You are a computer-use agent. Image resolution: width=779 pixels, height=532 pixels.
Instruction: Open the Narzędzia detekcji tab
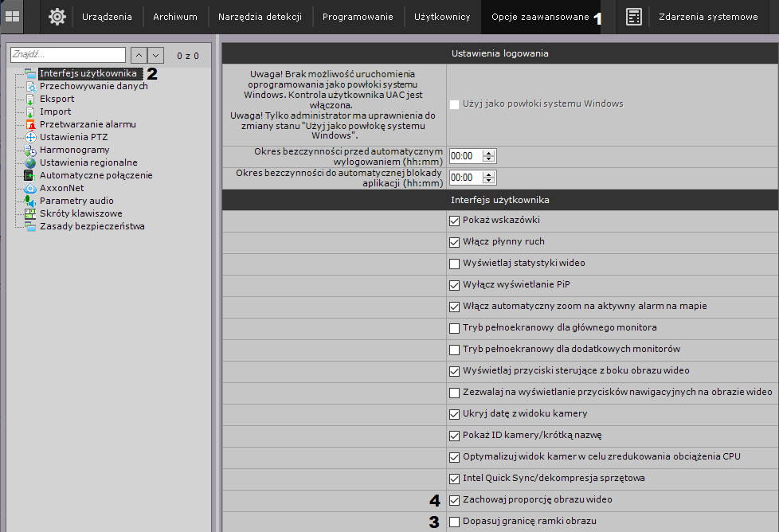coord(260,17)
